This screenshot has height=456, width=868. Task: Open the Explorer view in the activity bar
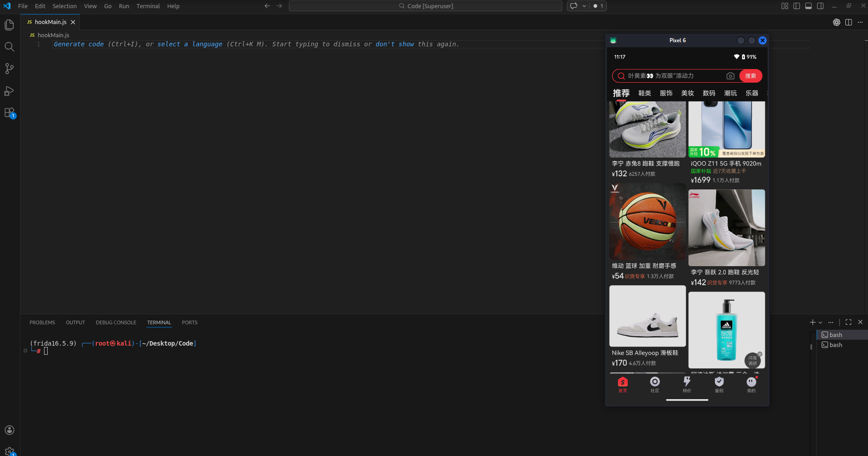click(9, 25)
